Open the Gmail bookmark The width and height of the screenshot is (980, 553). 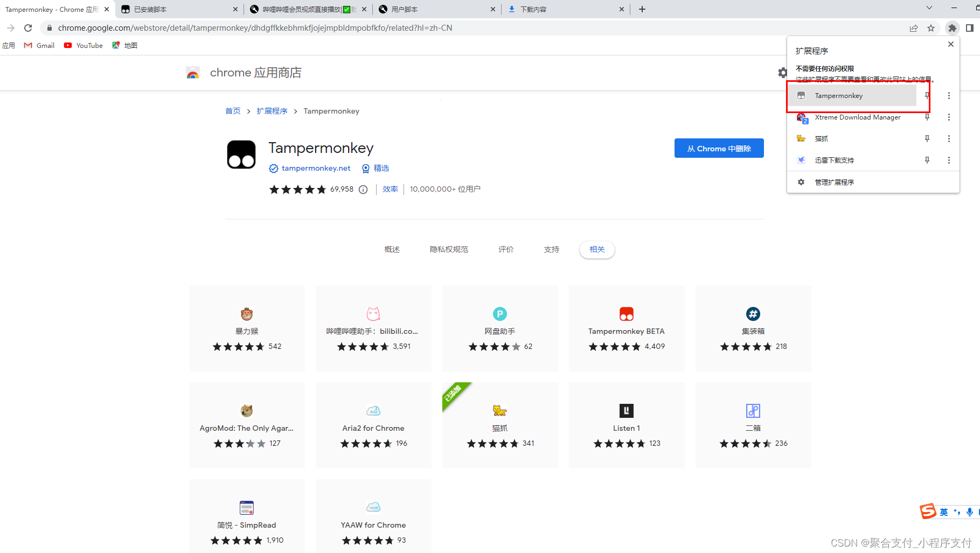(x=39, y=45)
